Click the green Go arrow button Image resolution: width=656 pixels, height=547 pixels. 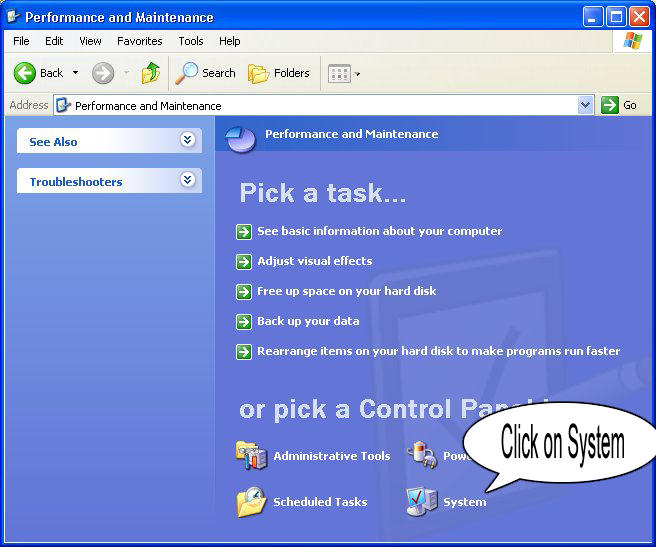click(x=610, y=105)
